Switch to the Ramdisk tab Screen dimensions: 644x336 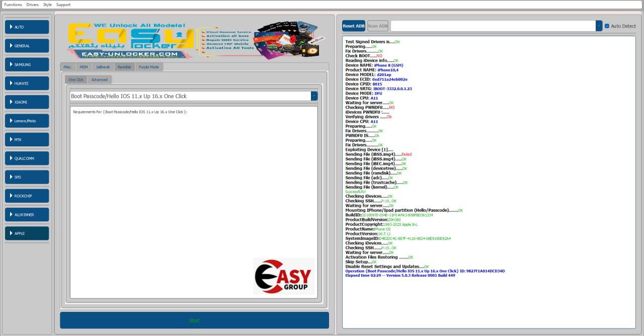coord(124,67)
